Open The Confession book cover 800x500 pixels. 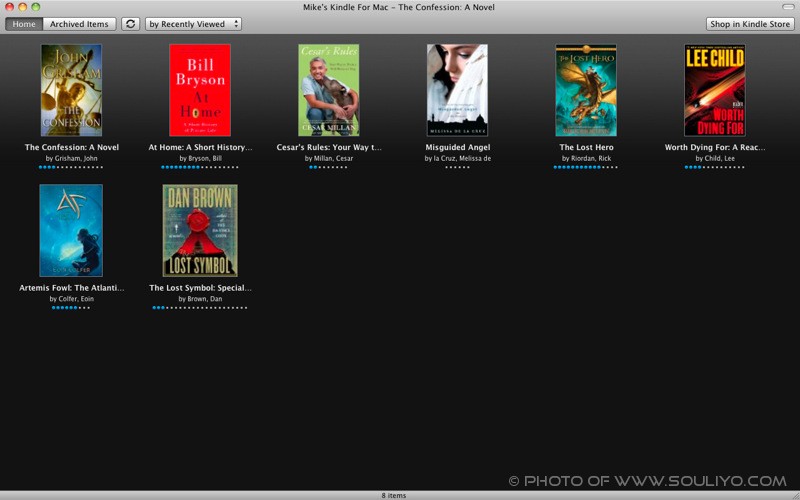[x=71, y=90]
